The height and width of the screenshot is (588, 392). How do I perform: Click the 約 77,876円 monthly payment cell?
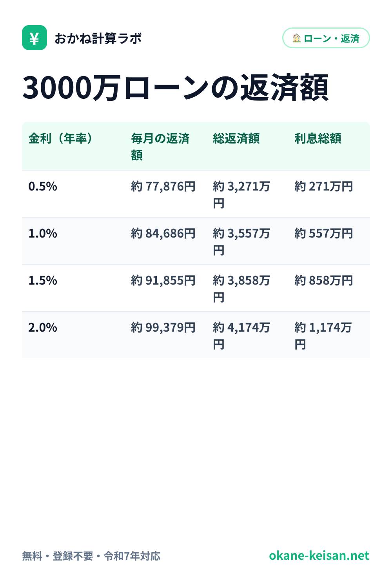point(163,186)
